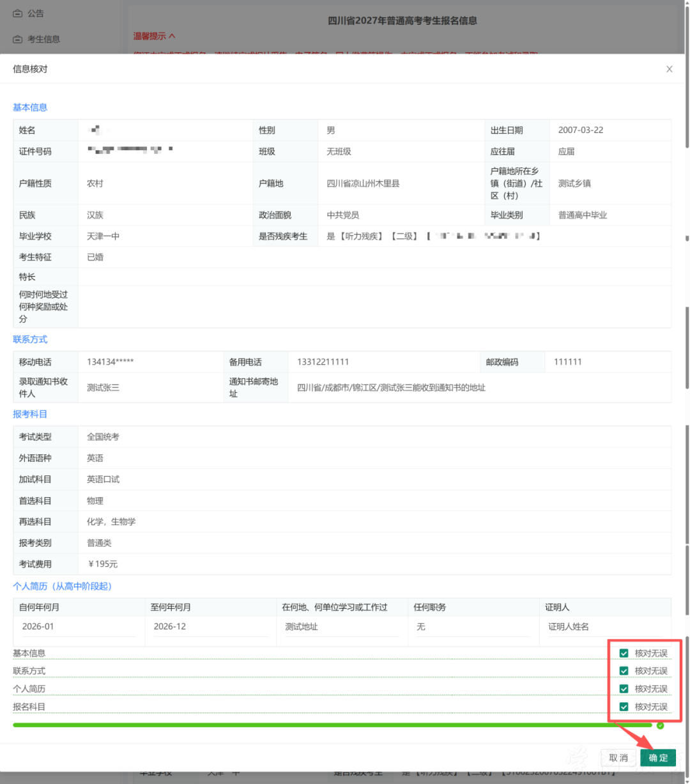
Task: Click the 考试费用 value ¥195元
Action: click(x=102, y=564)
